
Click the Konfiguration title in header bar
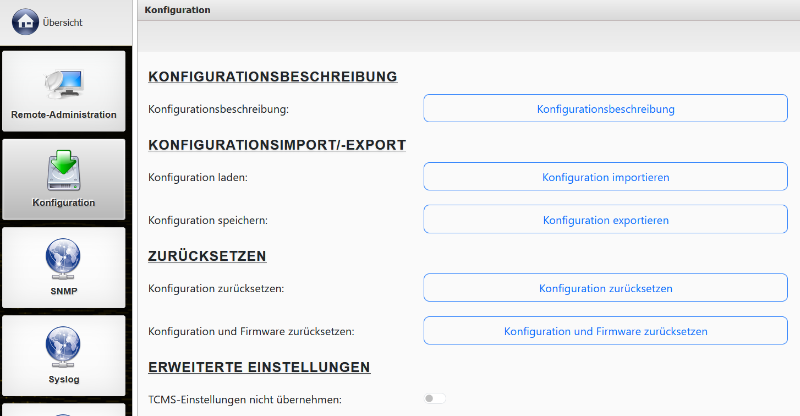(x=177, y=9)
